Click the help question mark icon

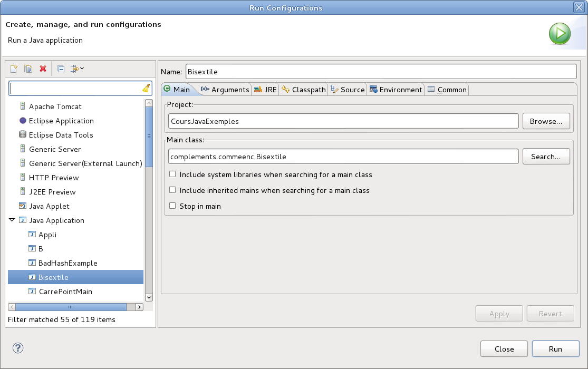tap(18, 348)
